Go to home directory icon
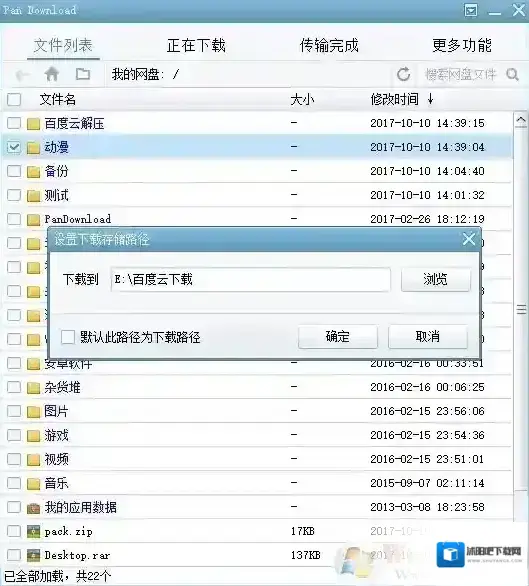Image resolution: width=529 pixels, height=586 pixels. tap(52, 74)
